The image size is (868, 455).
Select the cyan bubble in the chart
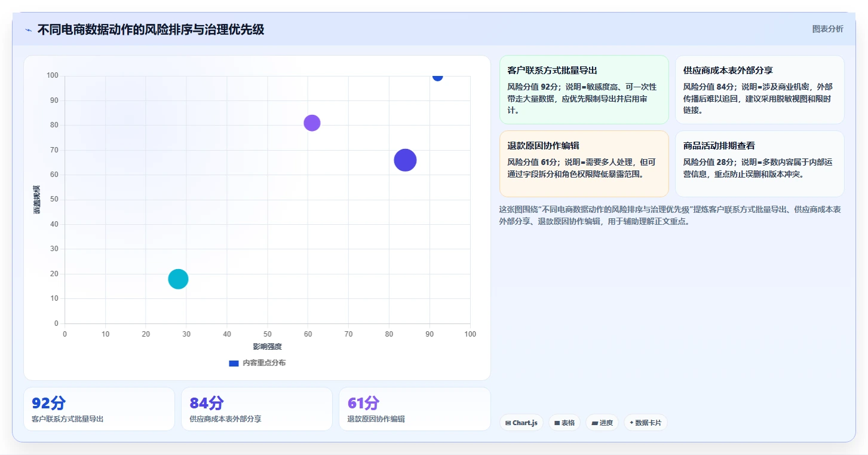178,279
